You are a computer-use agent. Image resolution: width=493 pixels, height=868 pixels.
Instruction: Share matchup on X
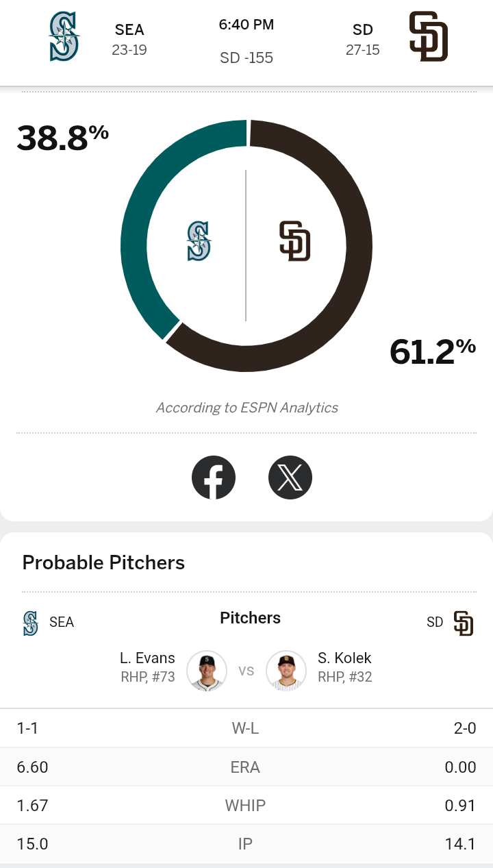[290, 478]
